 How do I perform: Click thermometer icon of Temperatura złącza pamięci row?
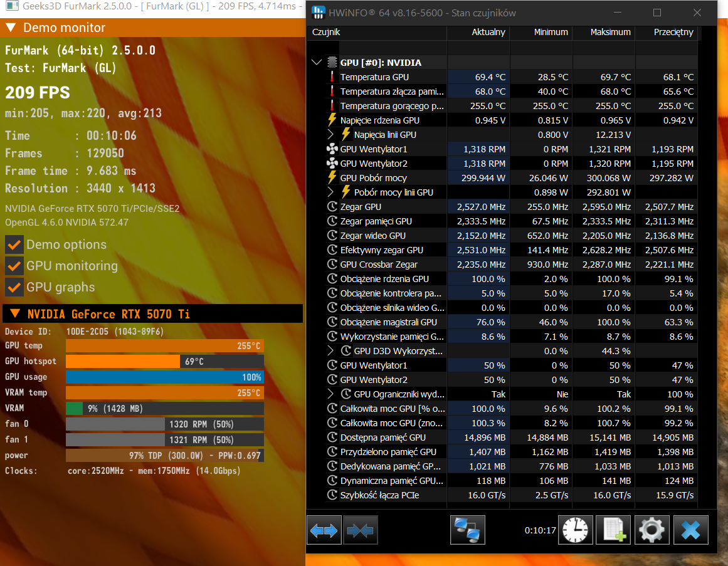pyautogui.click(x=332, y=92)
